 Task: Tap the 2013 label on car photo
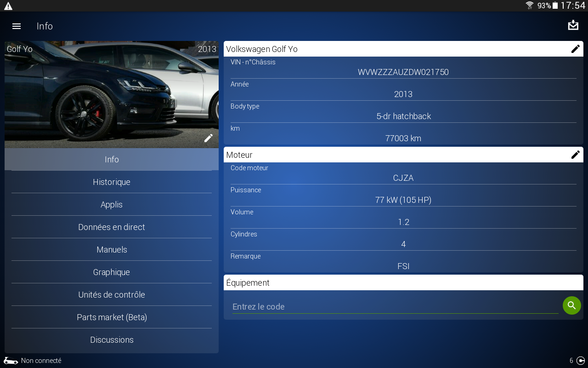(207, 49)
